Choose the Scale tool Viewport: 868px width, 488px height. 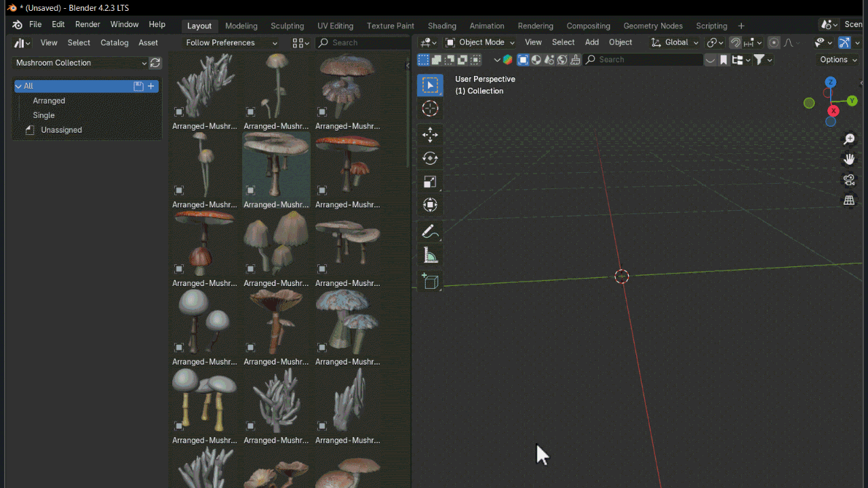[x=430, y=182]
